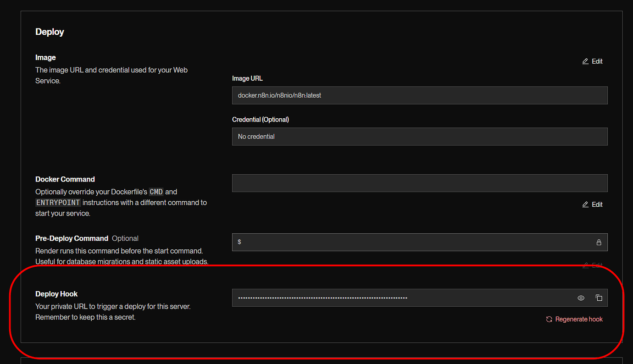Click the ENTRYPOINT code chip in the description text

pyautogui.click(x=58, y=202)
